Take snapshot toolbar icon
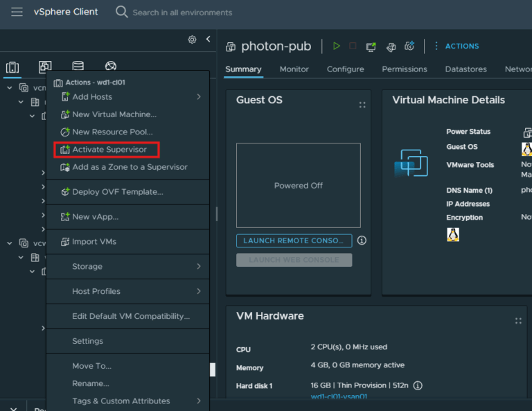 pos(409,46)
